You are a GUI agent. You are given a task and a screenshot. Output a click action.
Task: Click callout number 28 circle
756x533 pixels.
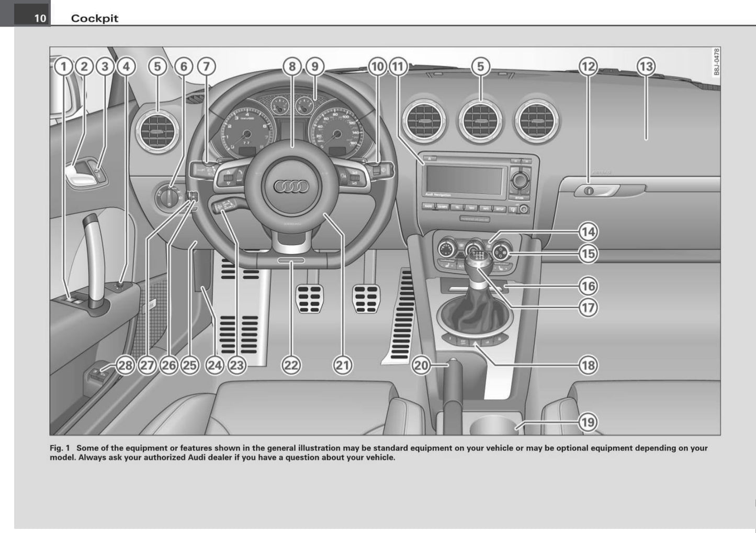(x=125, y=365)
